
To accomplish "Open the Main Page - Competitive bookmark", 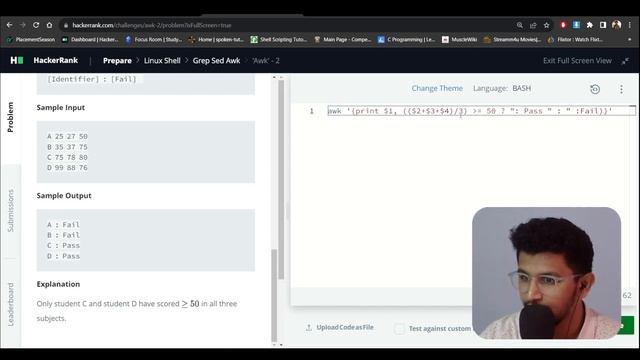I will tap(343, 40).
